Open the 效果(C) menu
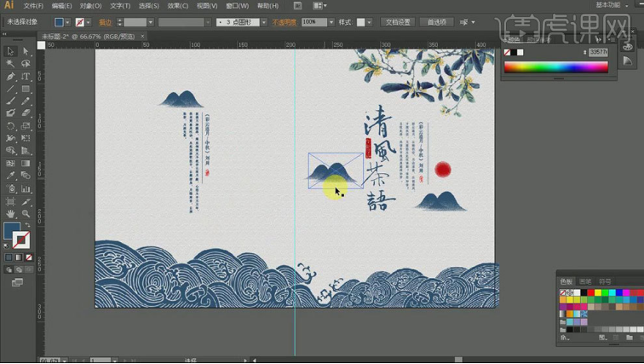The width and height of the screenshot is (644, 364). point(177,6)
